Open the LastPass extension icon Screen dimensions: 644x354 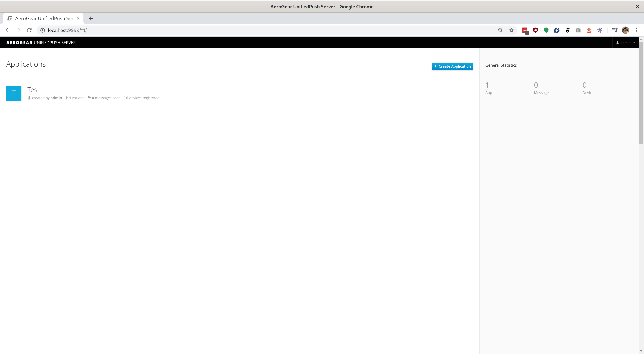click(x=525, y=30)
